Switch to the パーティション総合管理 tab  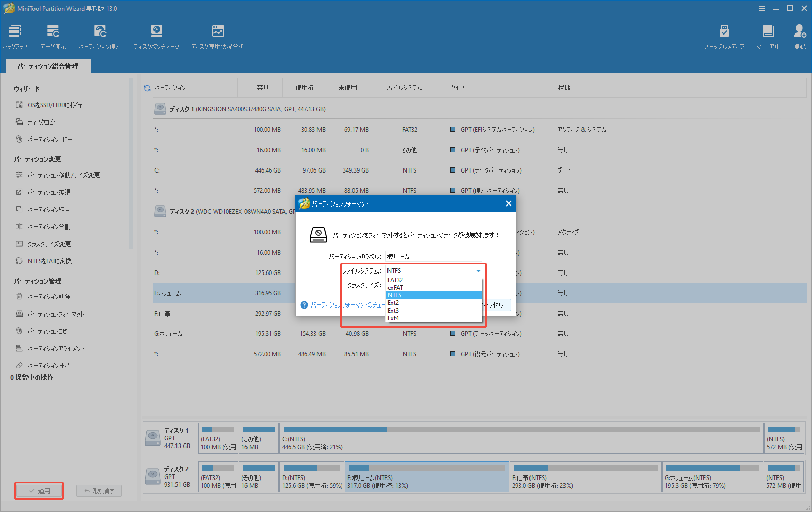tap(48, 66)
